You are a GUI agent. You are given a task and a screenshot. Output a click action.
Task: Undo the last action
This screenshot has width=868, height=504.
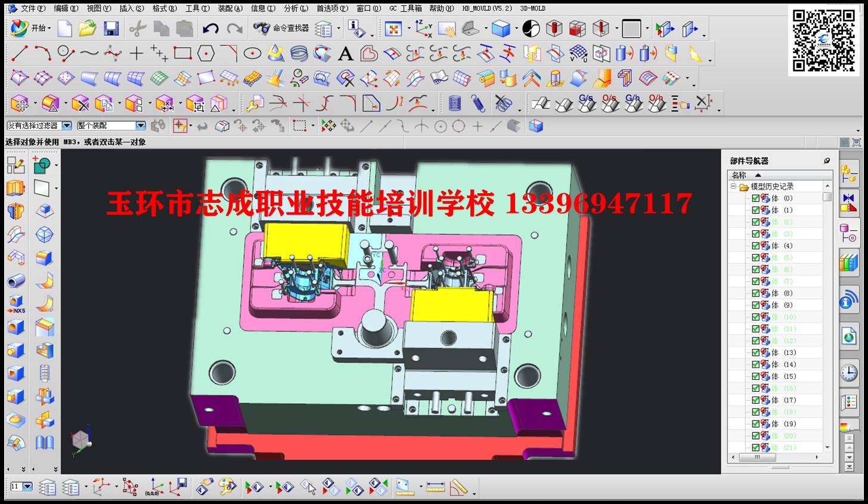210,28
